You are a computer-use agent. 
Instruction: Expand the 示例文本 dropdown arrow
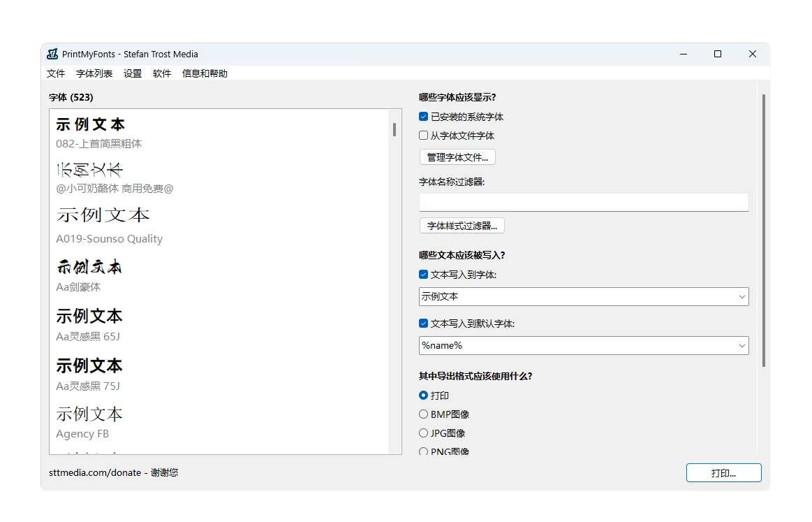pyautogui.click(x=741, y=297)
